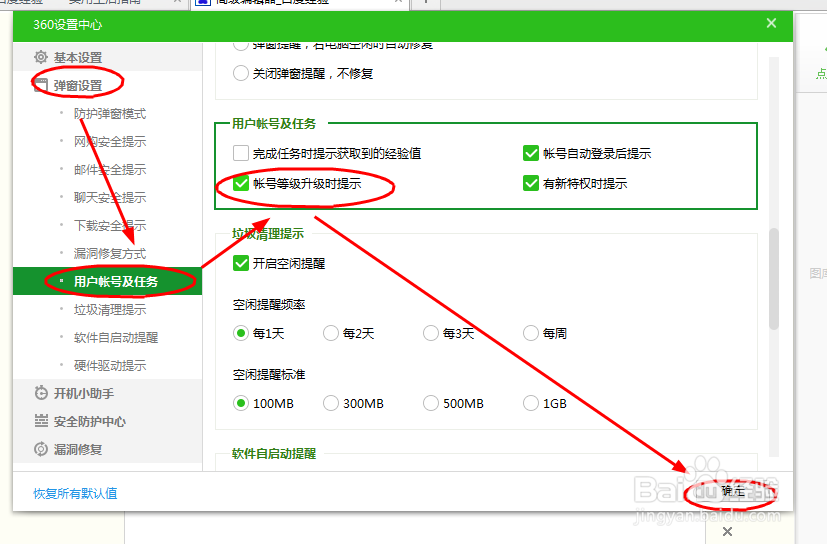This screenshot has height=544, width=827.
Task: Select 防护弹窗模式 in sidebar
Action: tap(110, 113)
